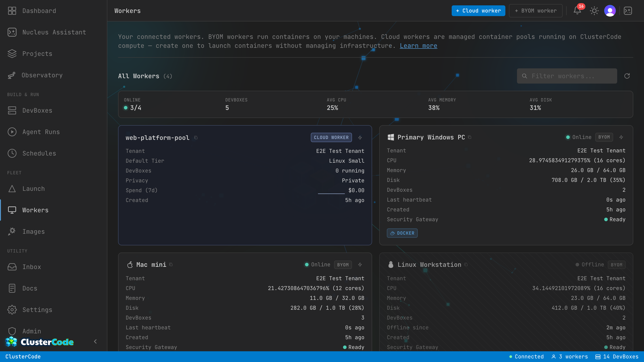Click the Avg CPU 25% stat

point(336,104)
